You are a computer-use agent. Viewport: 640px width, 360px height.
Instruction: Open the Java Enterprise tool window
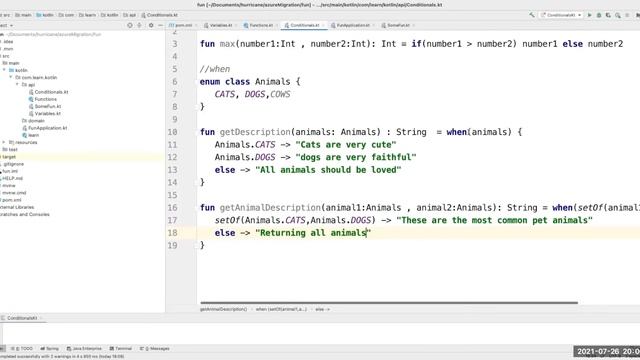(84, 349)
